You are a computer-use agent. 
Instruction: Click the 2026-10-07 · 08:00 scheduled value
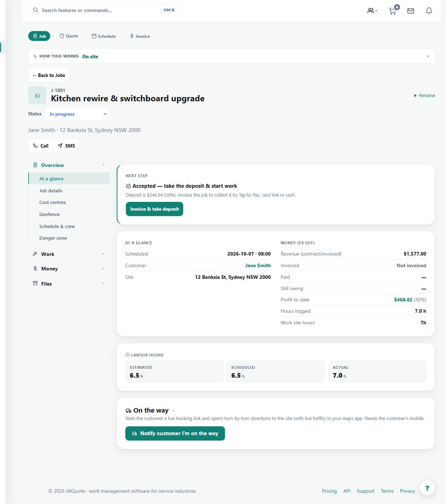click(x=249, y=254)
